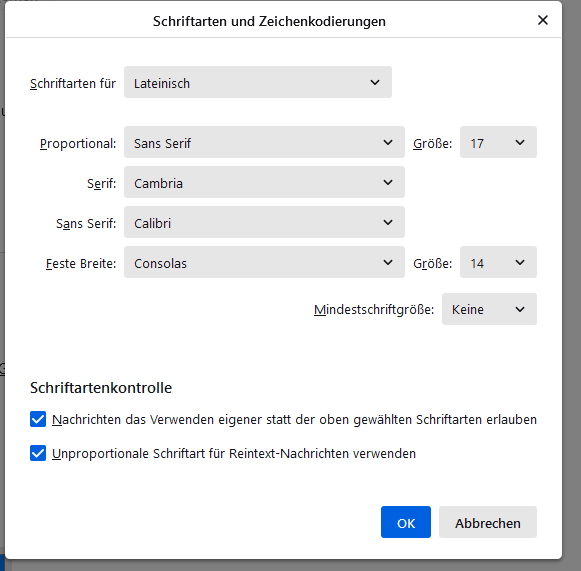Toggle checkbox allowing messages to use own fonts

(x=38, y=419)
